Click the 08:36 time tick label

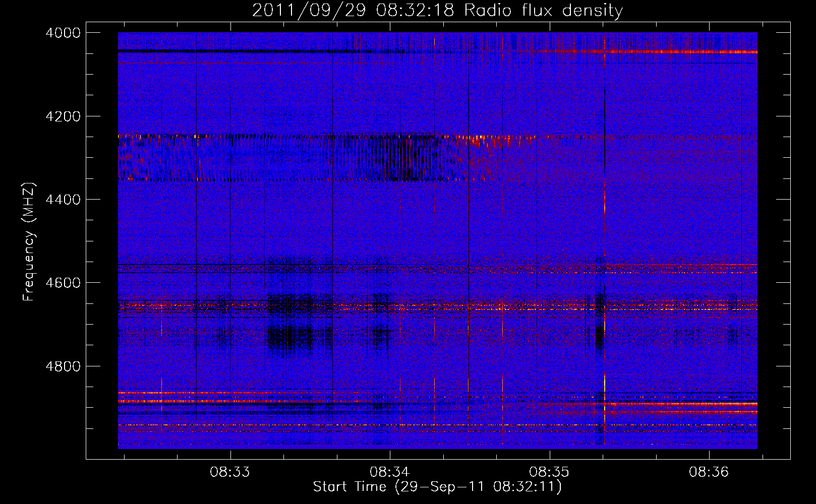pos(709,472)
